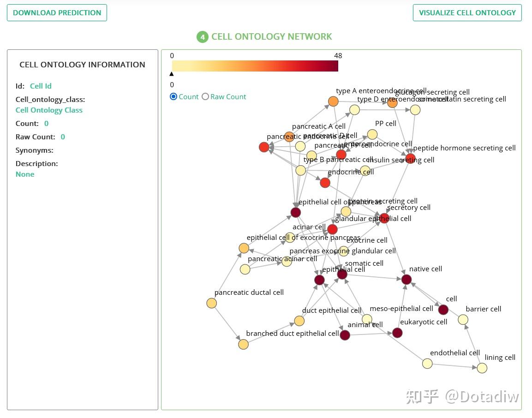Click the Download Prediction button

[57, 13]
